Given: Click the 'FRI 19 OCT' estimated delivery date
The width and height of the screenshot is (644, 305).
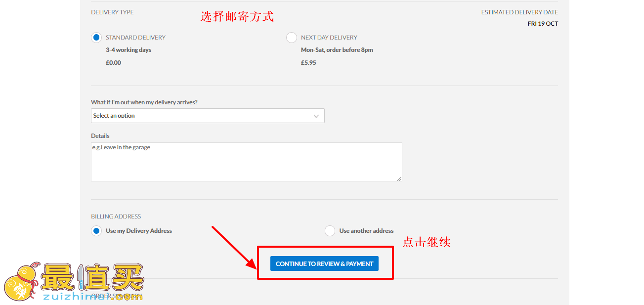Looking at the screenshot, I should [x=543, y=24].
